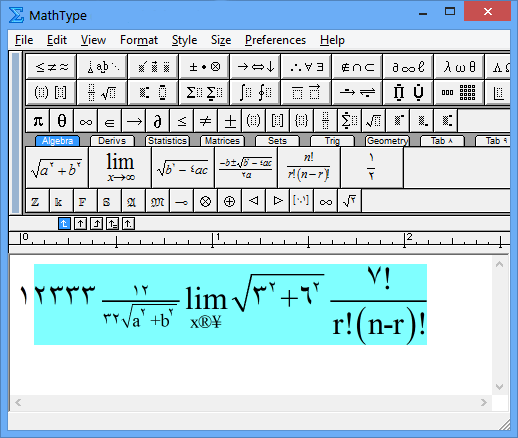
Task: Open the spaces and ellipses palette
Action: point(102,67)
